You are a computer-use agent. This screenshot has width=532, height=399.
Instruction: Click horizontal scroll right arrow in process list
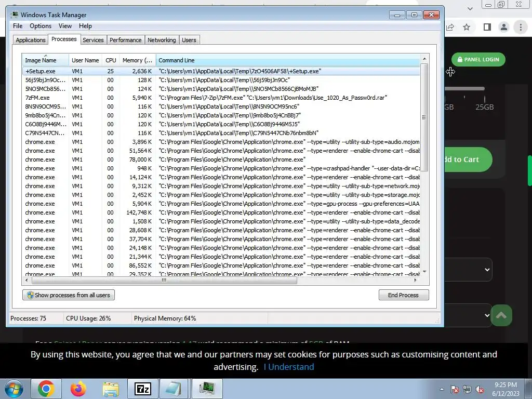415,280
